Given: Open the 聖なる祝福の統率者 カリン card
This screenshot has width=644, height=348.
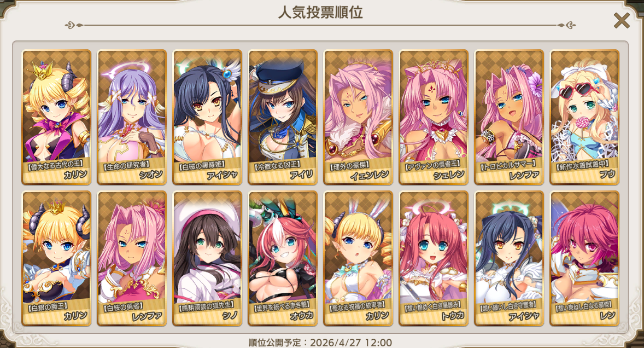Looking at the screenshot, I should pos(358,258).
